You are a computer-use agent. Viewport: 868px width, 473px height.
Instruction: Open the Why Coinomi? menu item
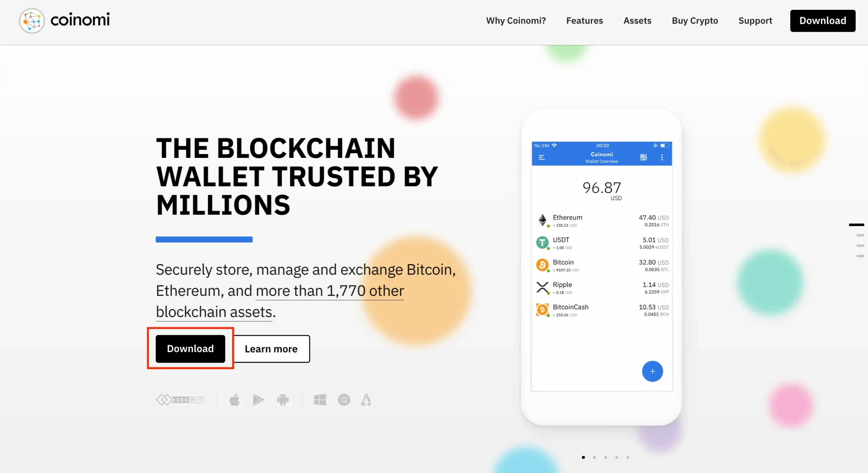[516, 20]
